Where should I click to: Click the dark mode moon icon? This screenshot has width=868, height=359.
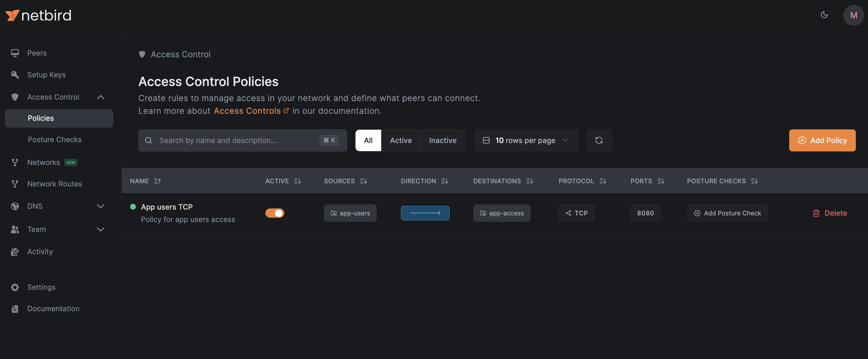[x=824, y=15]
